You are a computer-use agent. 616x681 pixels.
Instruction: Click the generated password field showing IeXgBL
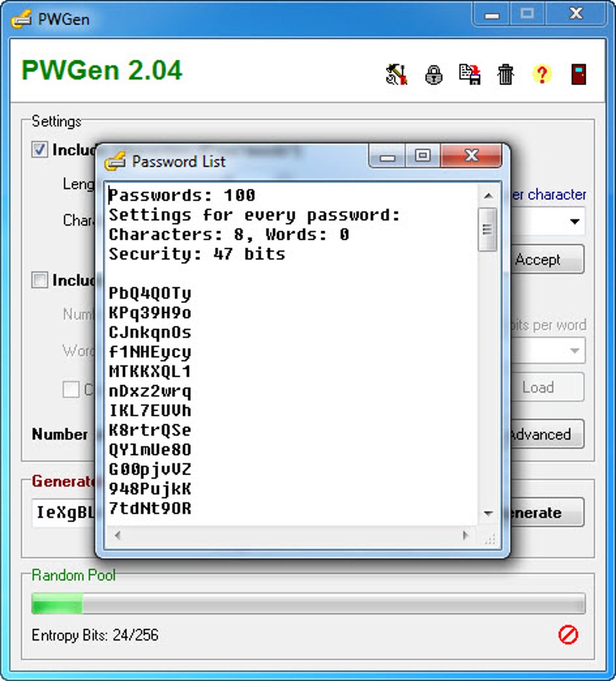point(64,513)
